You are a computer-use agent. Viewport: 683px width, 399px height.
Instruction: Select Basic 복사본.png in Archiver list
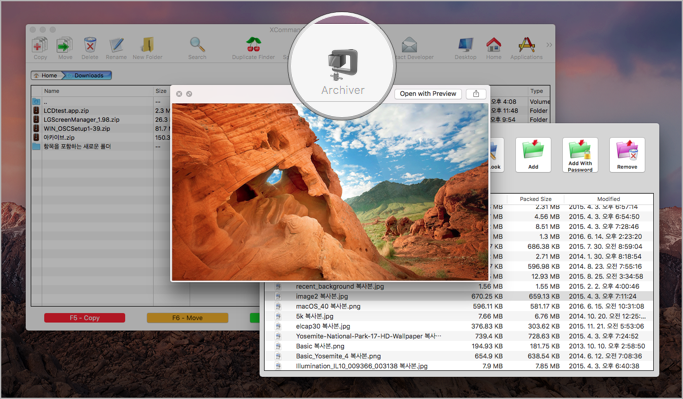click(x=320, y=346)
